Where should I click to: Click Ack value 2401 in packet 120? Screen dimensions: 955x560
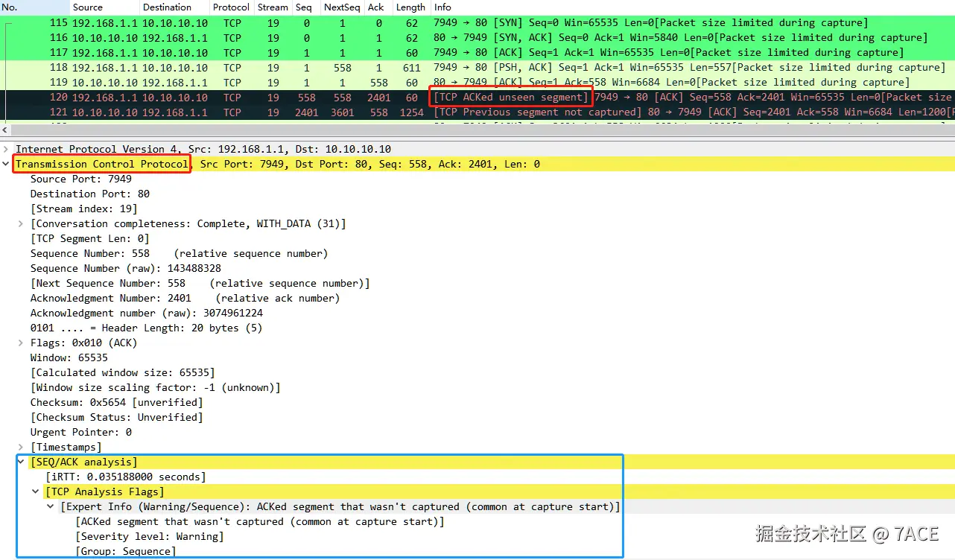click(x=378, y=97)
